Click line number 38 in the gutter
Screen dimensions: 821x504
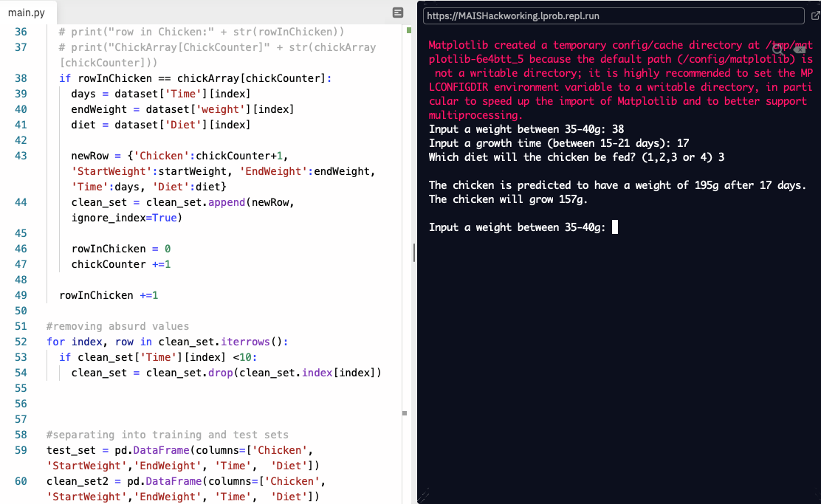tap(21, 78)
